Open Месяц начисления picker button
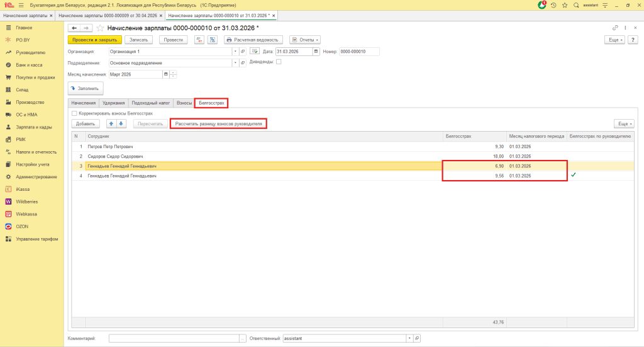644x347 pixels. 166,74
